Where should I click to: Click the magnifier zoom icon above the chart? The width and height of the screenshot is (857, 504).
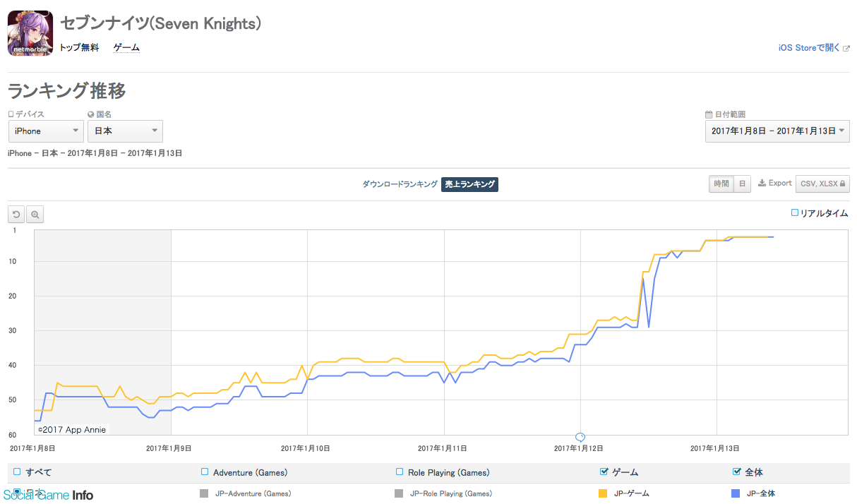coord(35,215)
